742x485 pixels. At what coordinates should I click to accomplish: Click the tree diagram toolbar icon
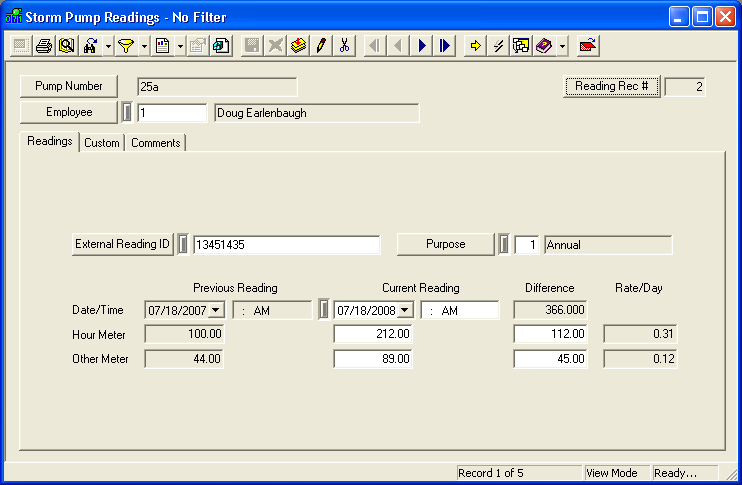point(521,46)
